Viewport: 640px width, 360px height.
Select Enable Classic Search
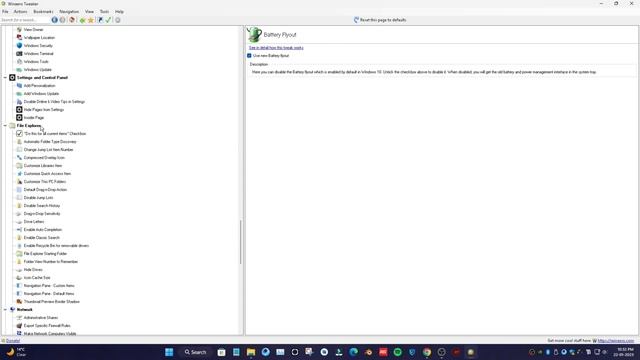[41, 238]
